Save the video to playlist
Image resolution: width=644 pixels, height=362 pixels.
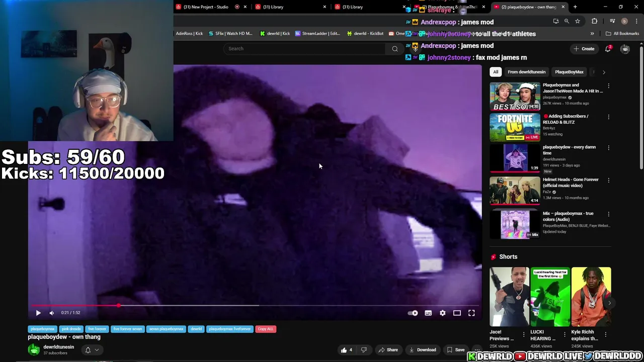tap(456, 350)
